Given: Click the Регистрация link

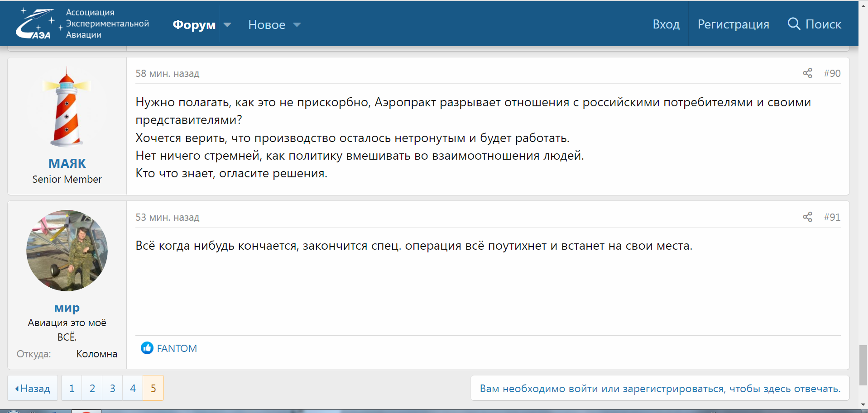Looking at the screenshot, I should coord(733,24).
